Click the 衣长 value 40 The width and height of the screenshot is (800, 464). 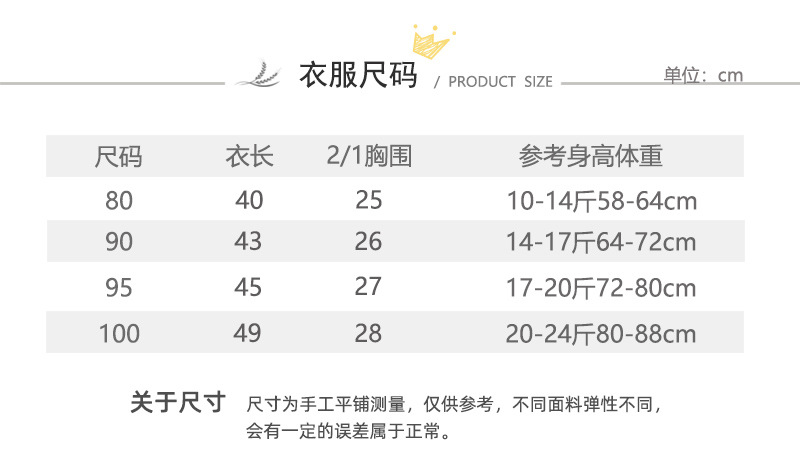pos(249,201)
